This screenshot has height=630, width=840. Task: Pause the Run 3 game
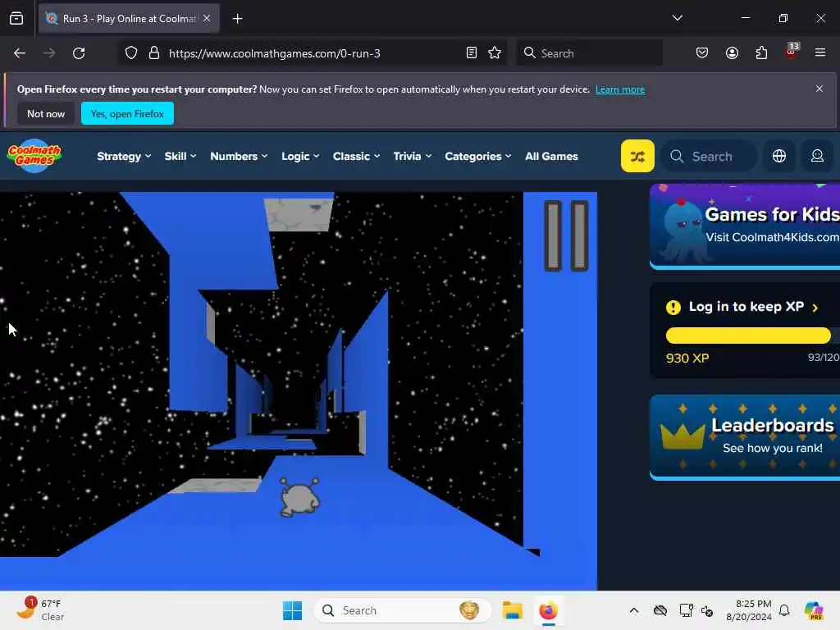pyautogui.click(x=566, y=235)
